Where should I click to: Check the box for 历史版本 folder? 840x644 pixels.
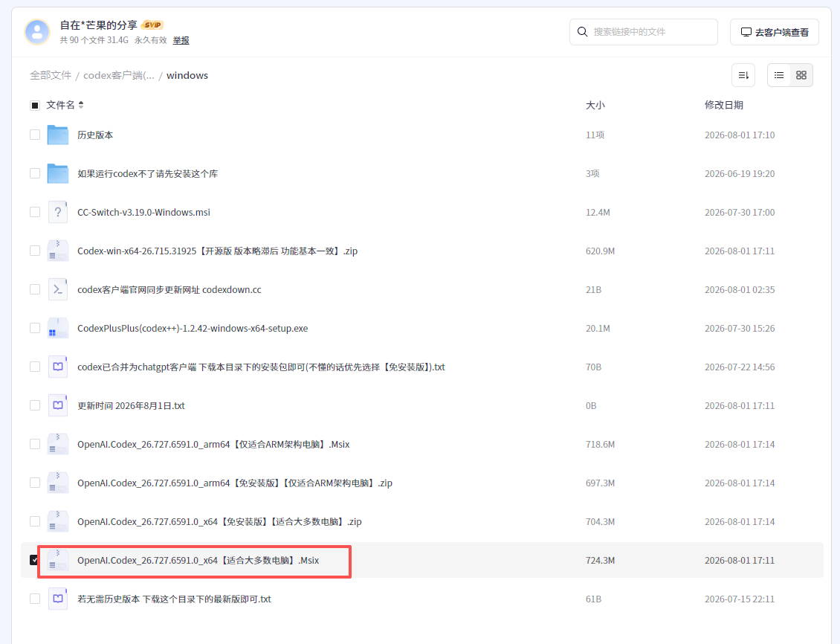click(x=35, y=135)
